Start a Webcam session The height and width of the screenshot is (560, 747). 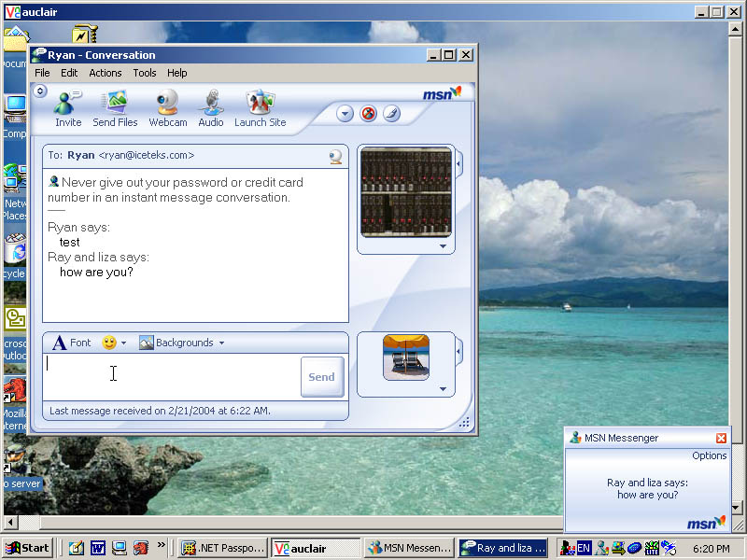(168, 108)
